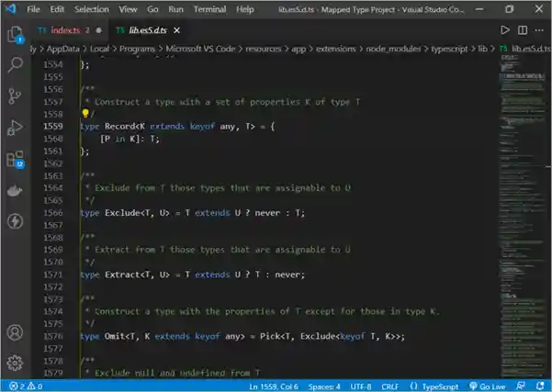This screenshot has width=552, height=392.
Task: Open the File menu
Action: click(33, 9)
